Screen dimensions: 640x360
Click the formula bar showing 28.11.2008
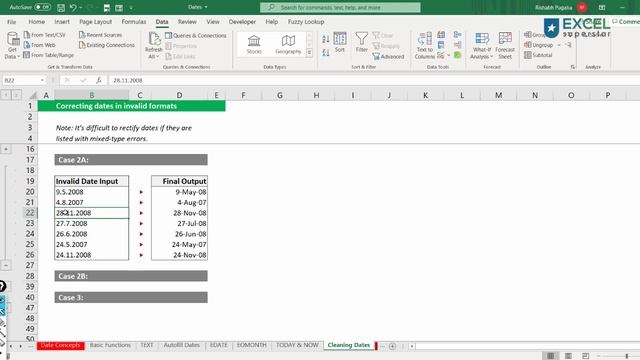pos(373,80)
